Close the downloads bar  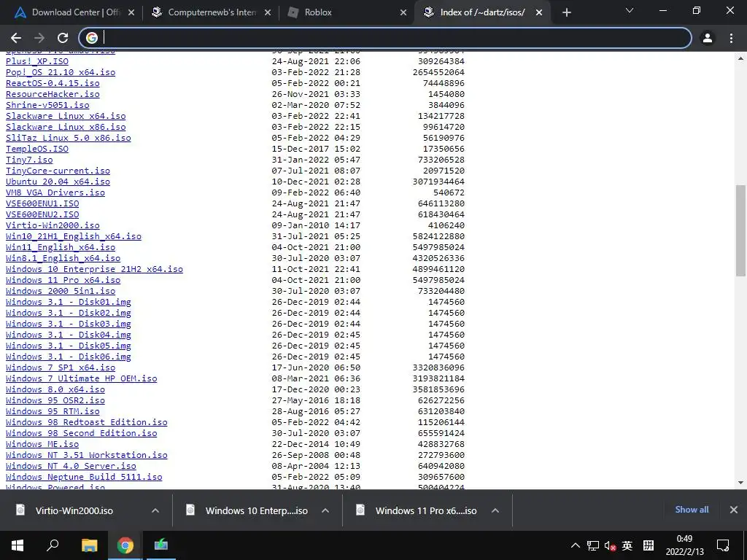(734, 510)
